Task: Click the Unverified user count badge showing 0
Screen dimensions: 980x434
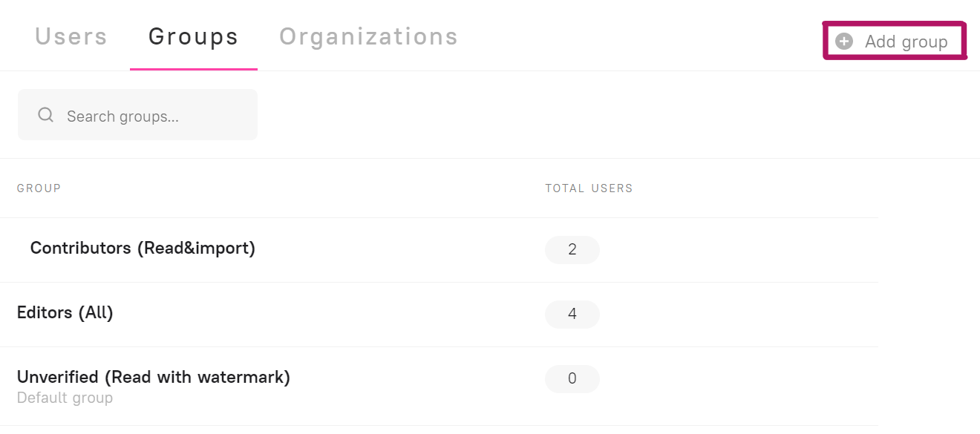Action: [572, 379]
